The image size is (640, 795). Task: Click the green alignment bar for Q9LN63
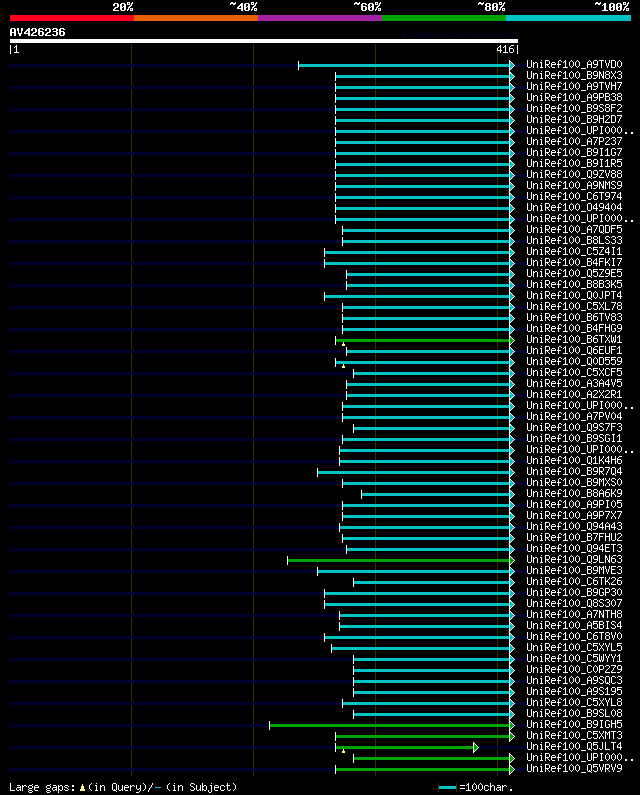coord(401,560)
